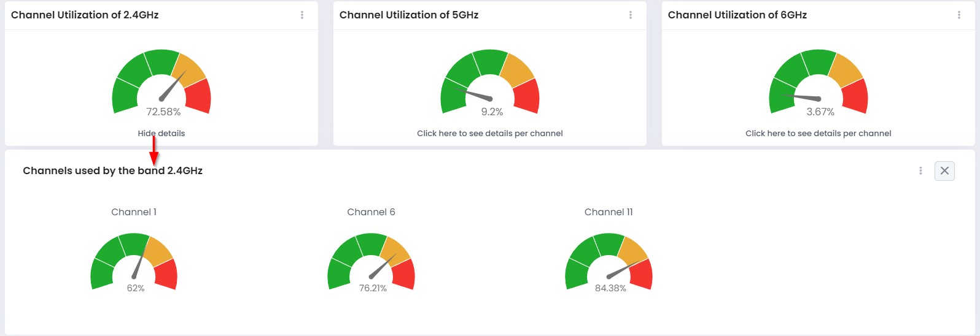980x336 pixels.
Task: Select the Channel 11 gauge
Action: pyautogui.click(x=609, y=261)
